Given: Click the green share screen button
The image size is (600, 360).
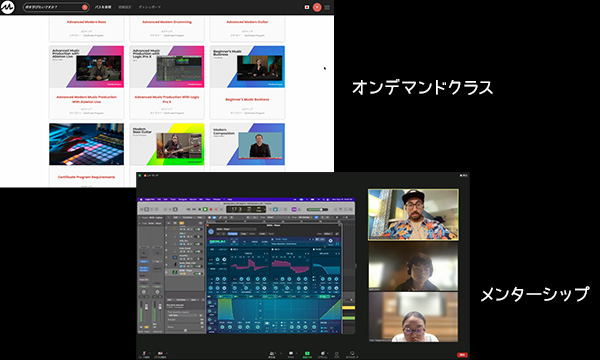Looking at the screenshot, I should pyautogui.click(x=307, y=353).
